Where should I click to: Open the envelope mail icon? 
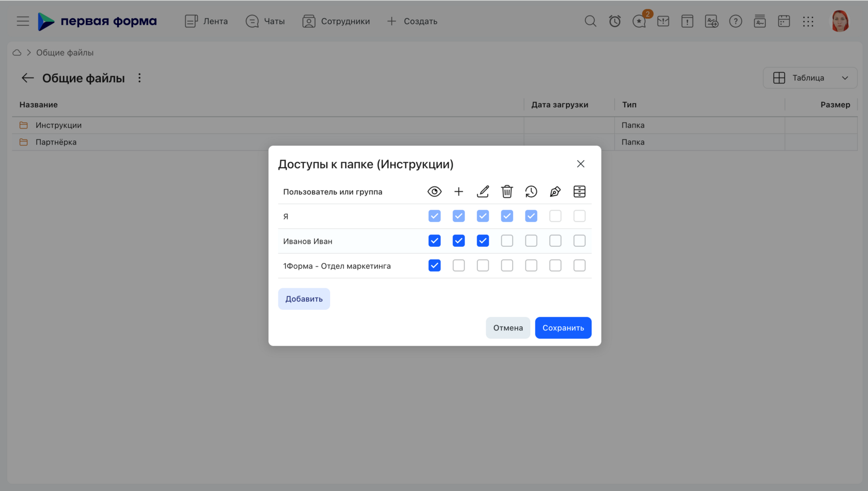(663, 21)
